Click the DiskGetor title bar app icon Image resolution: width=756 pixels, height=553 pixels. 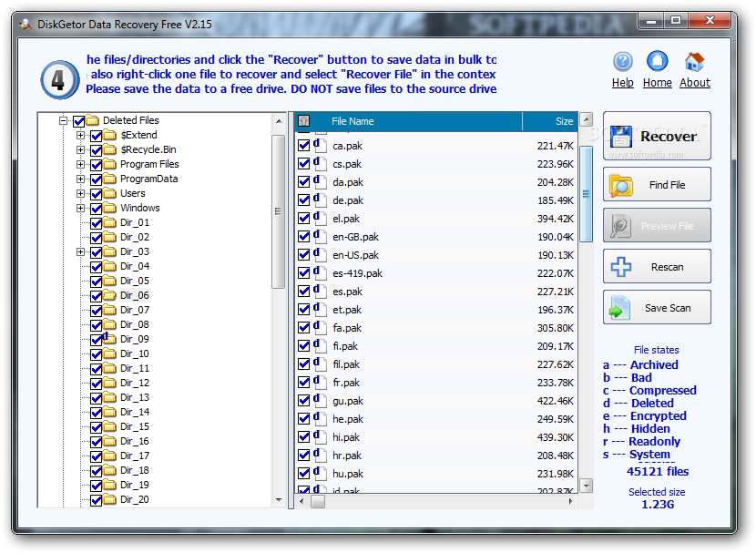point(26,24)
